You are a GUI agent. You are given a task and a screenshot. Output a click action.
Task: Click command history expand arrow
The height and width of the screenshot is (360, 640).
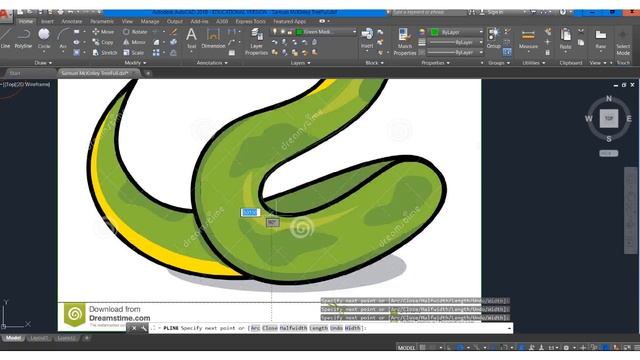coord(509,328)
